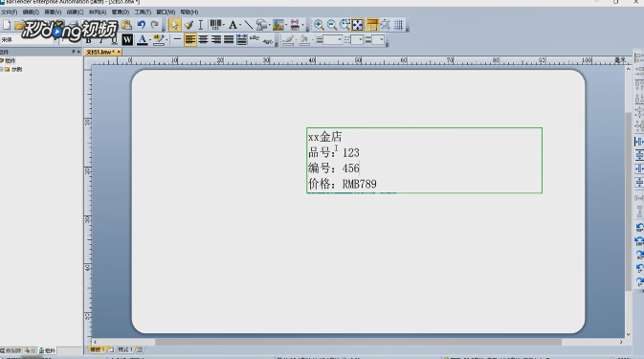Click the text '价格: RMB789' in the label
The image size is (644, 359).
[343, 184]
